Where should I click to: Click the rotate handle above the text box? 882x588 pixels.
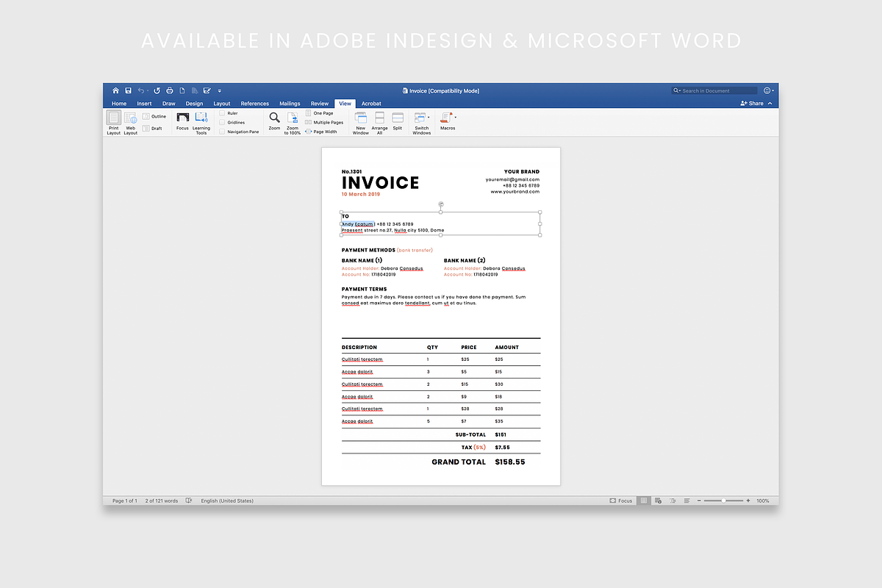pyautogui.click(x=441, y=204)
